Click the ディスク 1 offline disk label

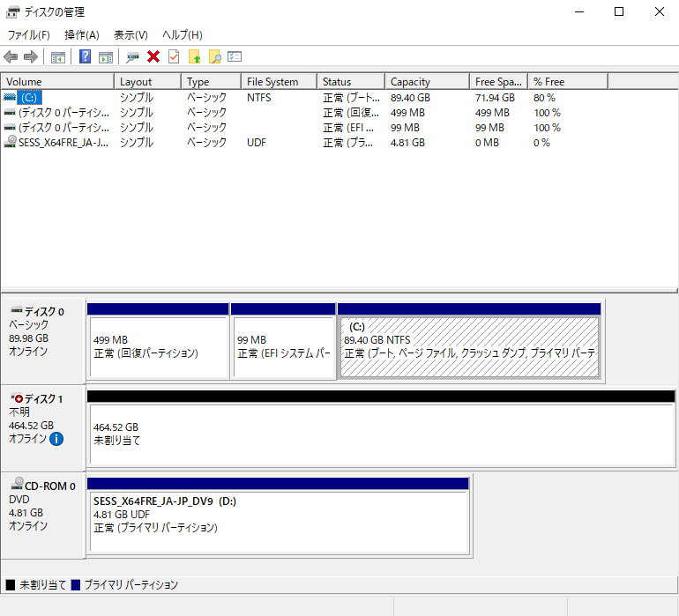tap(42, 427)
